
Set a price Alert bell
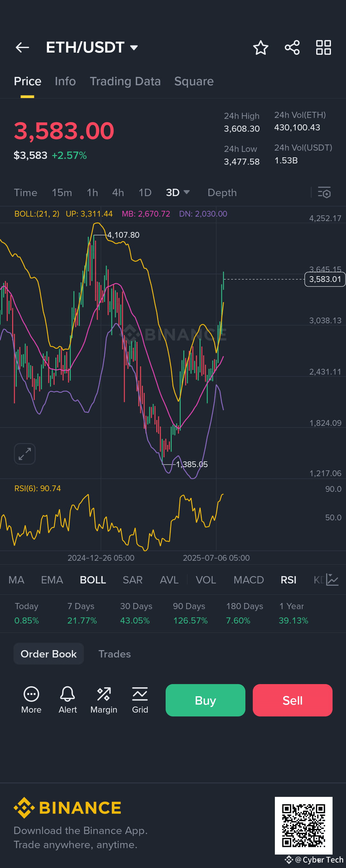click(x=67, y=700)
